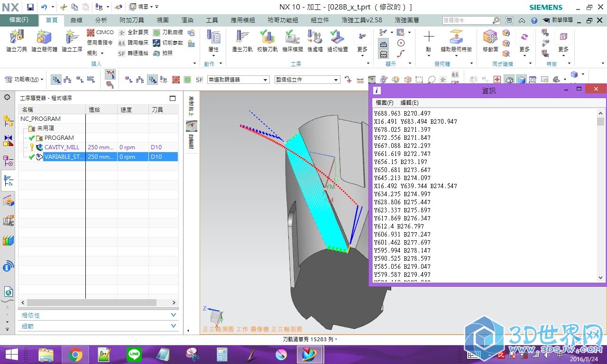This screenshot has width=607, height=364.
Task: Maximize the operation navigator panel checkbox
Action: click(173, 98)
